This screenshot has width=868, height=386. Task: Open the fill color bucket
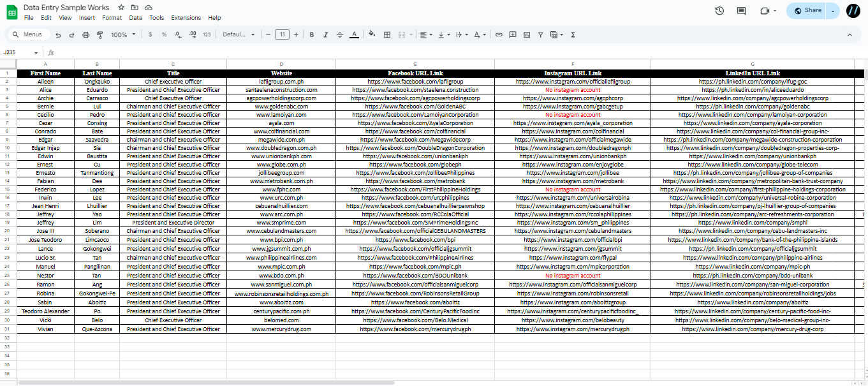pyautogui.click(x=371, y=34)
